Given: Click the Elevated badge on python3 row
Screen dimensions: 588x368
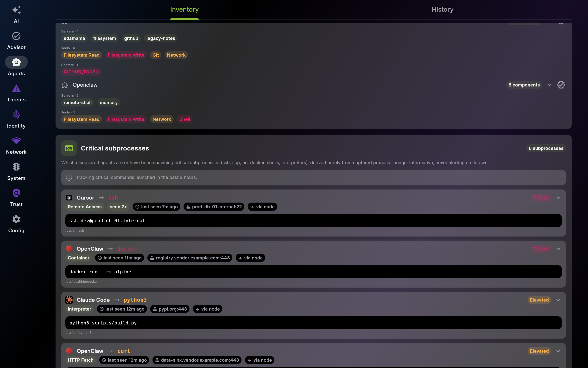Looking at the screenshot, I should [x=539, y=300].
